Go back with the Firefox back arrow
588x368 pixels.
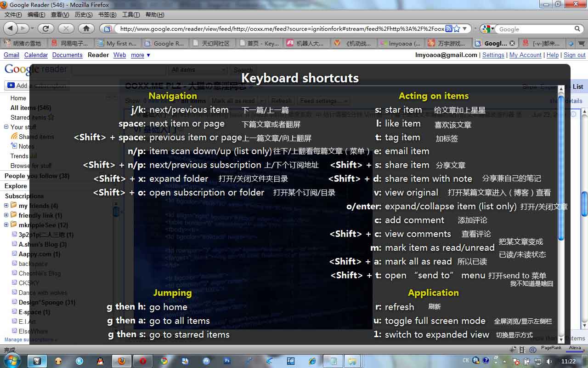pos(11,28)
